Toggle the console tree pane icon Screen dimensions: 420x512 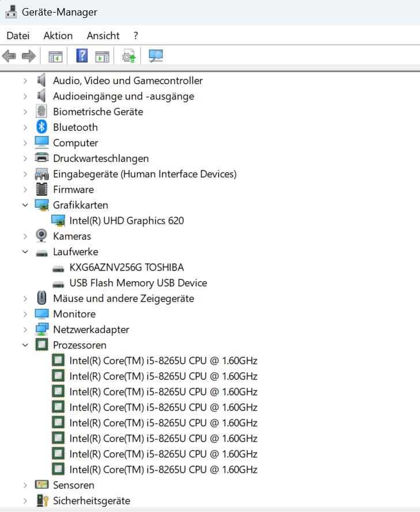click(x=55, y=56)
